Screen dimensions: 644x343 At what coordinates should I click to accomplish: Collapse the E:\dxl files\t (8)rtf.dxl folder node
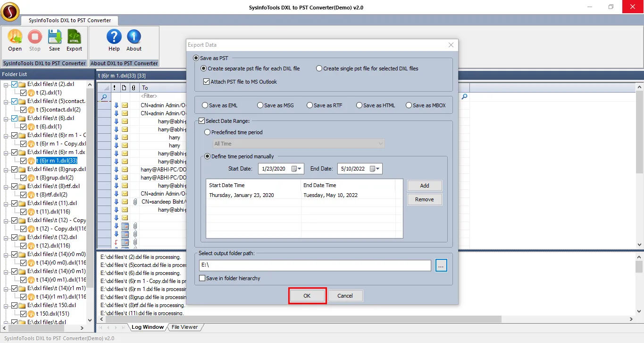[6, 186]
